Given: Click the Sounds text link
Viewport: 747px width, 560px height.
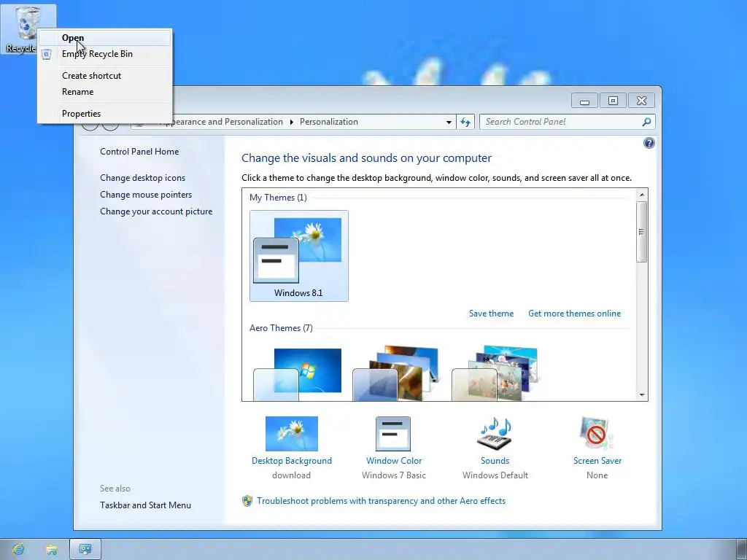Looking at the screenshot, I should [495, 461].
